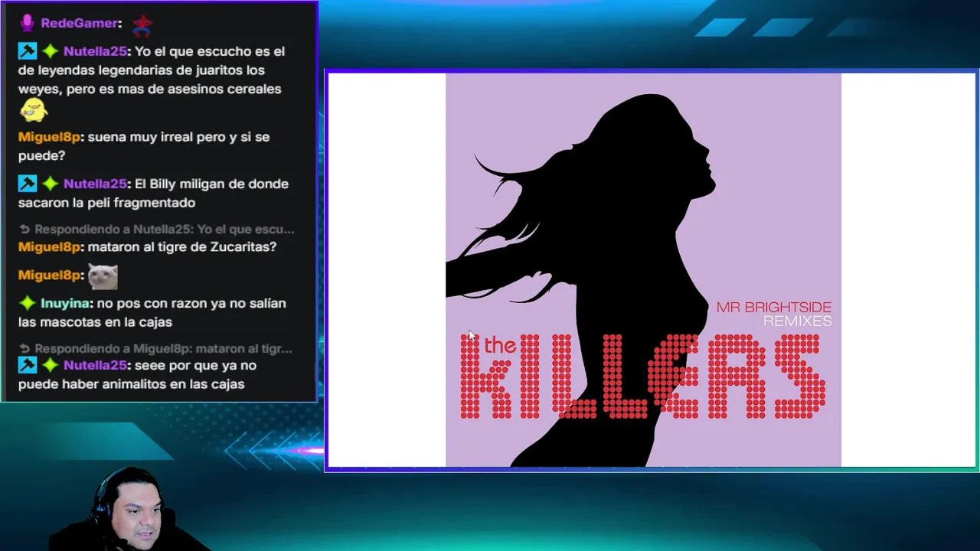Click the streamer's webcam feed

[x=130, y=509]
